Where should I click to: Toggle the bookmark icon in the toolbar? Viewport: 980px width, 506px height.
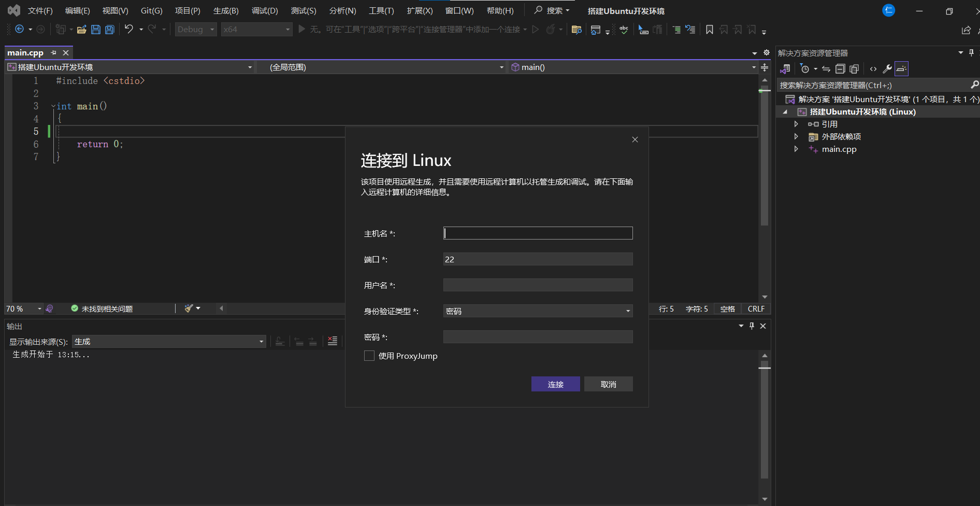pos(710,30)
